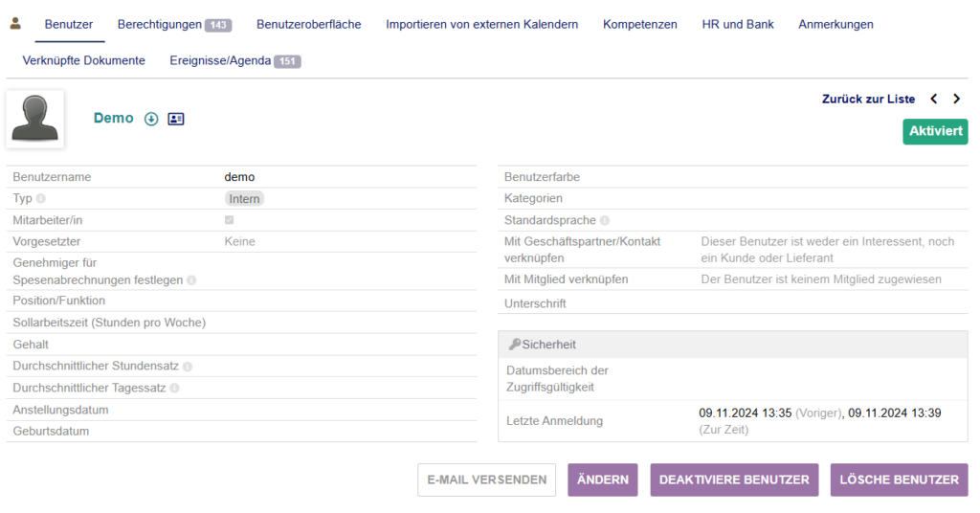Viewport: 980px width, 513px height.
Task: Open the Ereignisse/Agenda tab
Action: coord(234,61)
